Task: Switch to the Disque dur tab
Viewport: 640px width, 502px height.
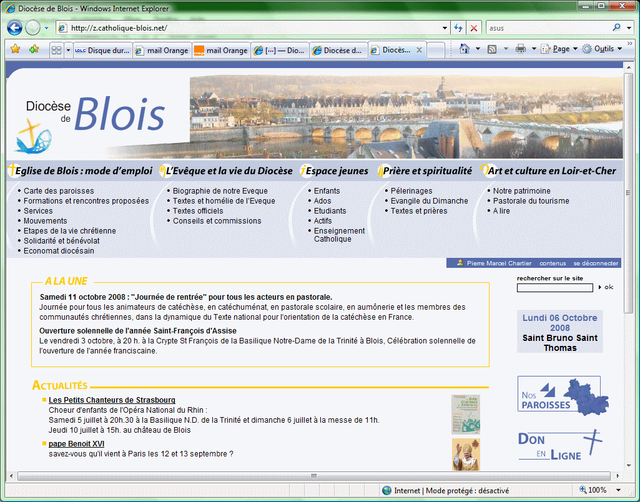Action: tap(102, 49)
